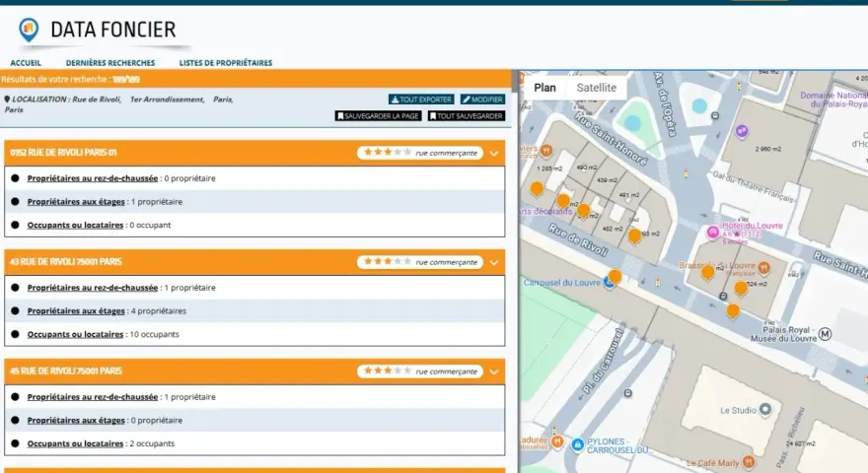Click the Pylones Carrousel shopping icon
The image size is (868, 473).
tap(577, 444)
